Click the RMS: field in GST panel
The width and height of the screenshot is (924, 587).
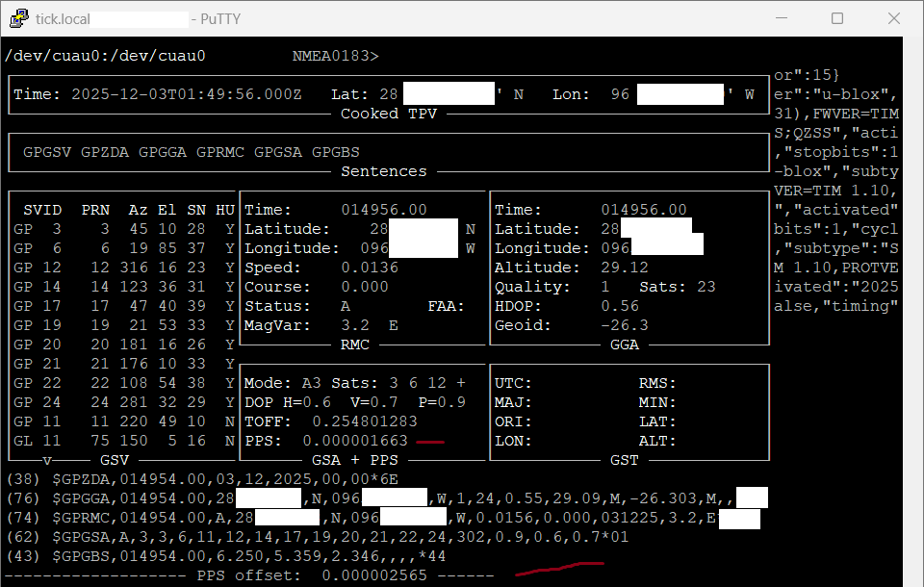coord(657,383)
